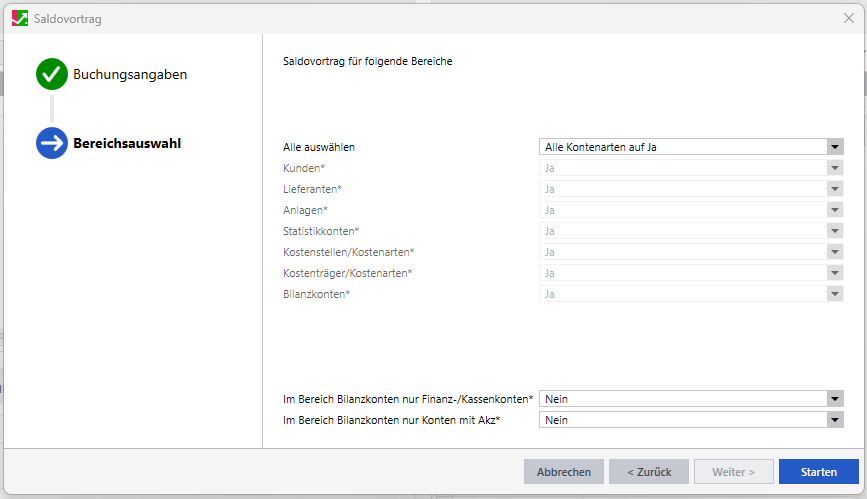Go back with the Zurück button

[649, 472]
